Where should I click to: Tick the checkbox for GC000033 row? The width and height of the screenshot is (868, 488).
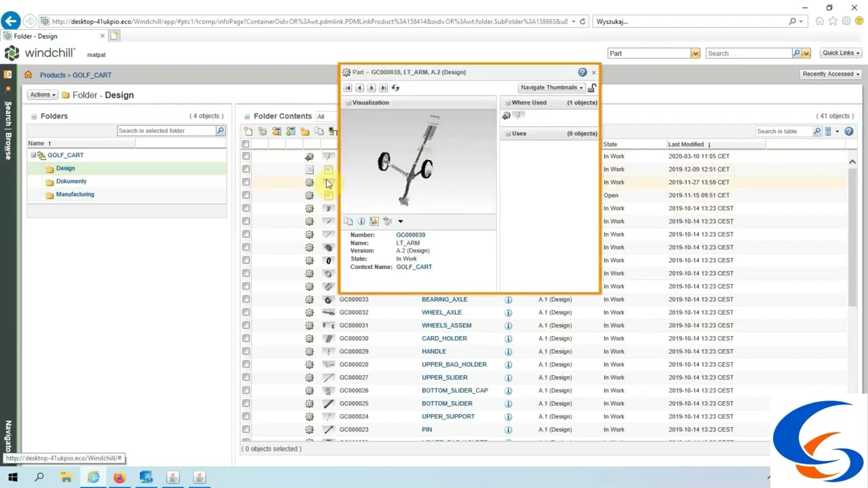246,300
